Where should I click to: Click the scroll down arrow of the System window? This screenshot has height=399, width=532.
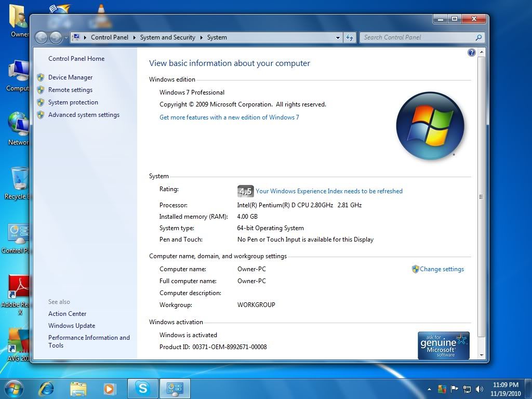[481, 355]
